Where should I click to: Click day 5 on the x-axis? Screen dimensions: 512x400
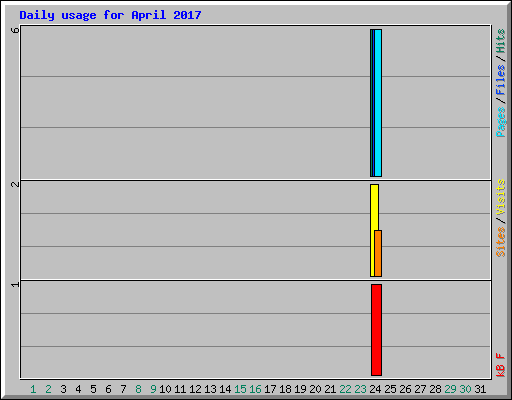93,389
